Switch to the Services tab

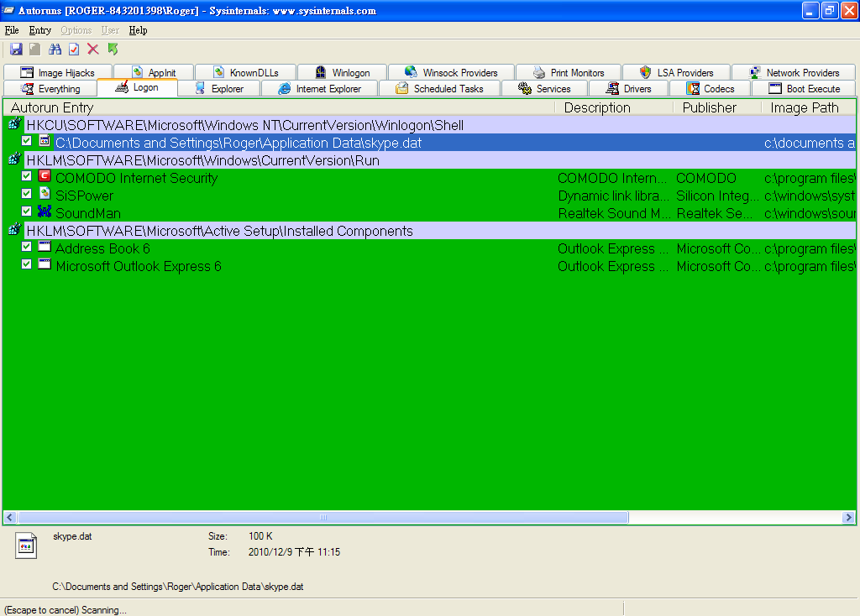[544, 88]
